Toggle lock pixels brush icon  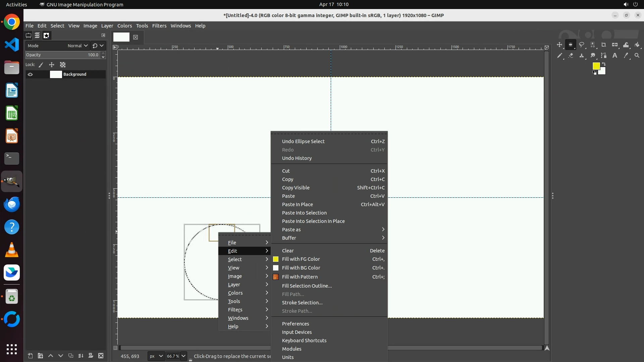pyautogui.click(x=41, y=65)
